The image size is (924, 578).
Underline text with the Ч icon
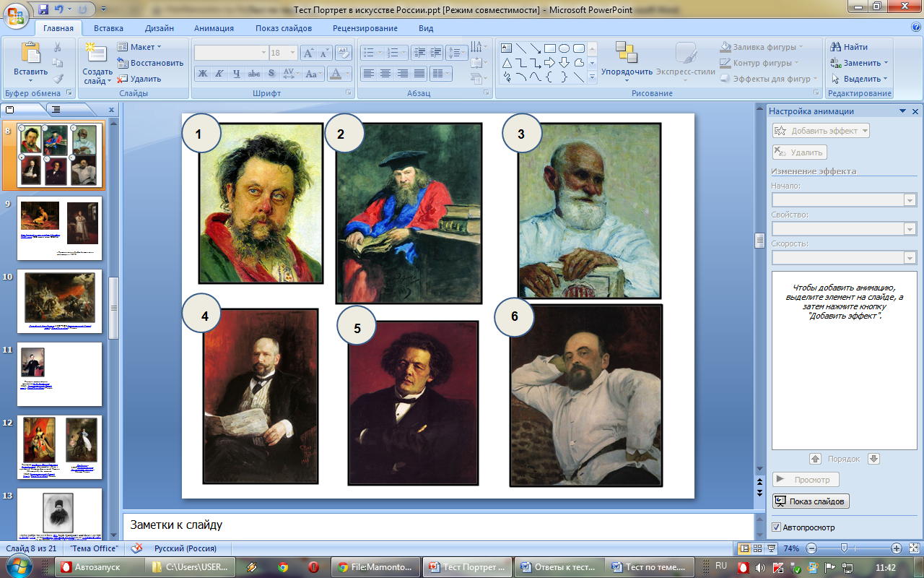tap(237, 74)
